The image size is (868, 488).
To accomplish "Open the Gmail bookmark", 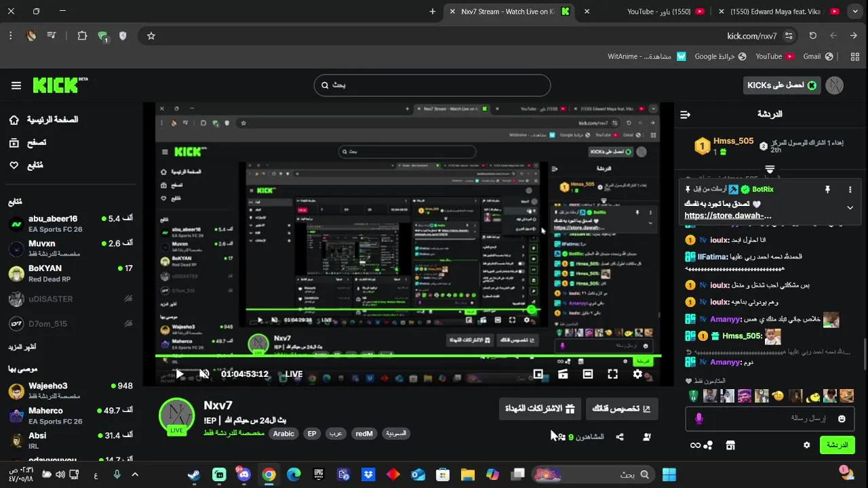I will pos(818,56).
